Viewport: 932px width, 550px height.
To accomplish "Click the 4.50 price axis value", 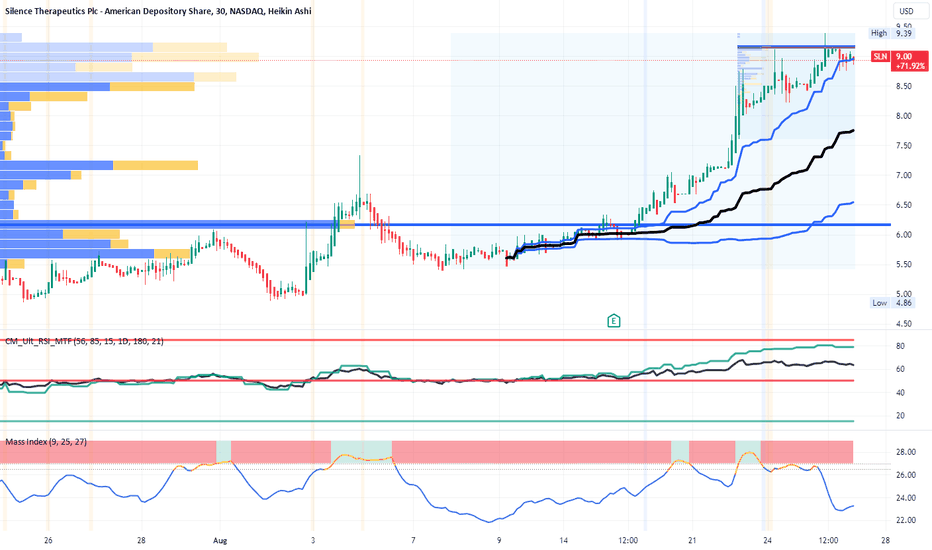I will point(903,324).
